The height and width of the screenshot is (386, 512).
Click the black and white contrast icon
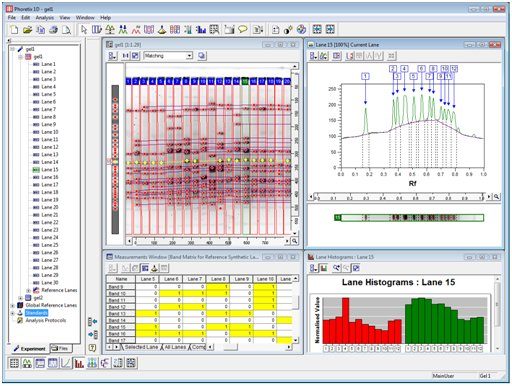288,30
